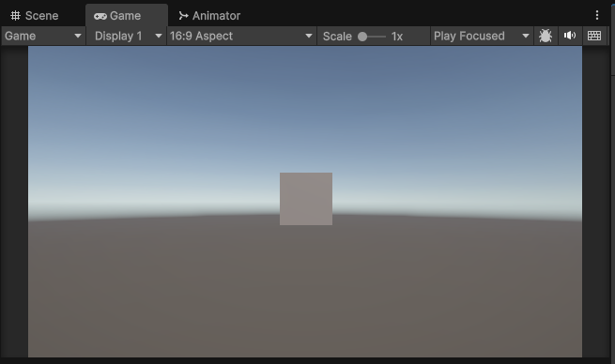Viewport: 615px width, 364px height.
Task: Click the Scale label
Action: [x=337, y=37]
